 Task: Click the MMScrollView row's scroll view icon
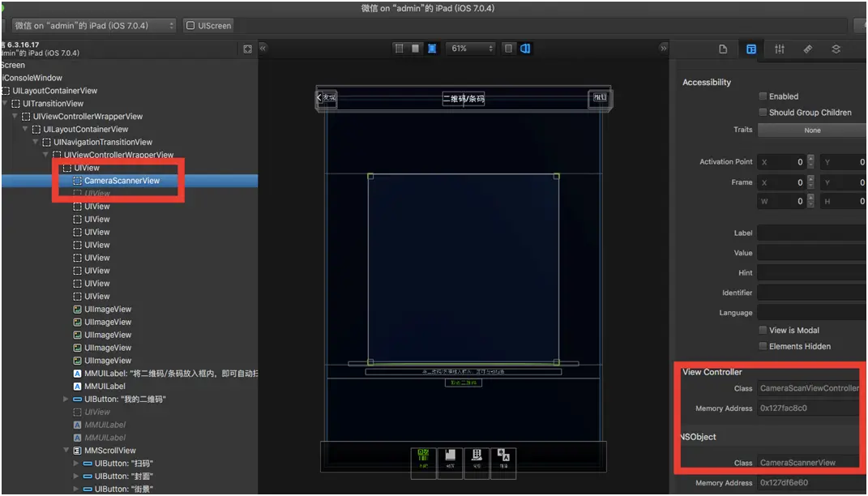click(78, 451)
